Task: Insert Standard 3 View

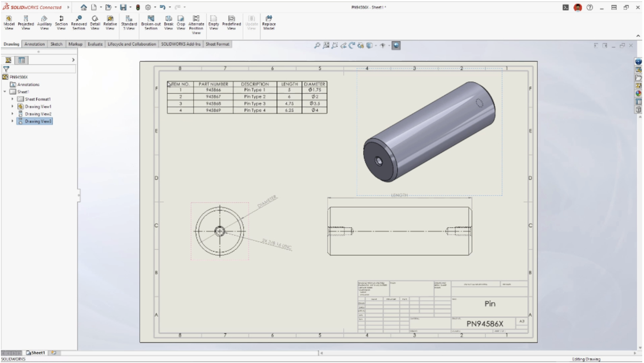Action: point(128,23)
